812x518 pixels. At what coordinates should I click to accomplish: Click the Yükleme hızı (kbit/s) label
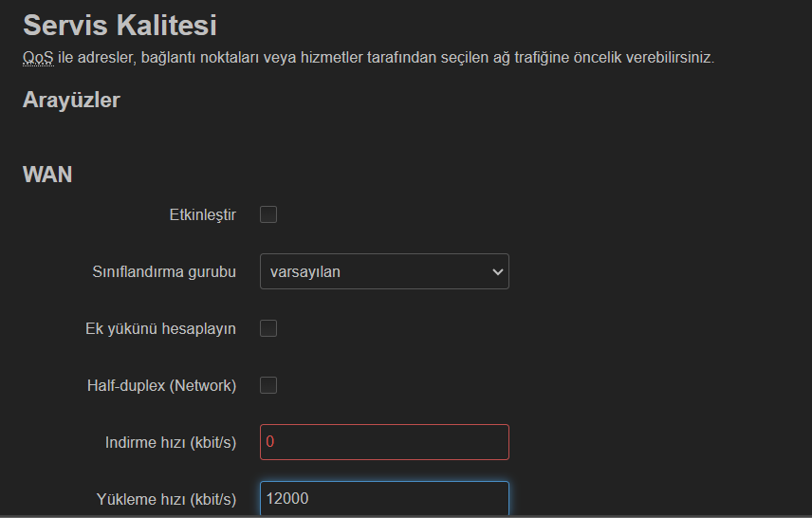(166, 500)
